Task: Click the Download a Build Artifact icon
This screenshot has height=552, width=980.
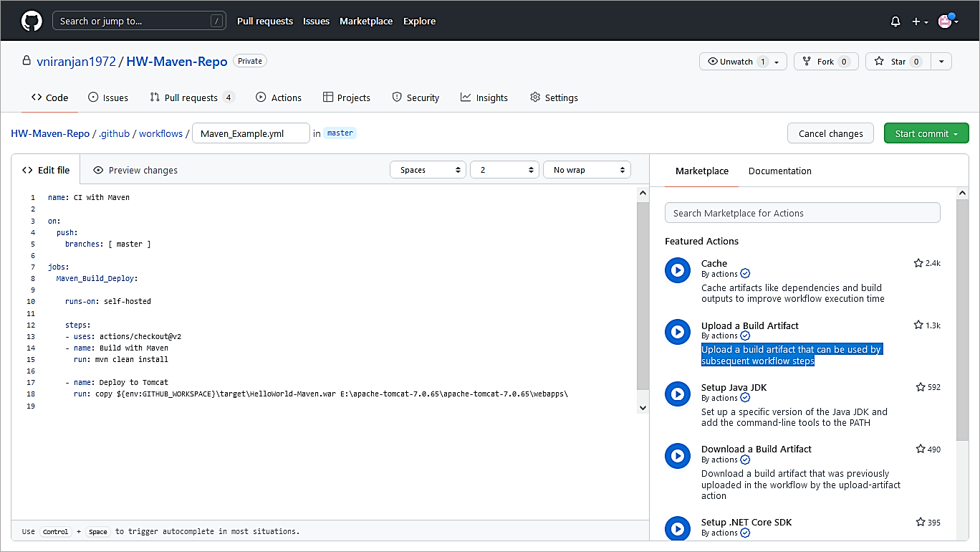Action: tap(677, 456)
